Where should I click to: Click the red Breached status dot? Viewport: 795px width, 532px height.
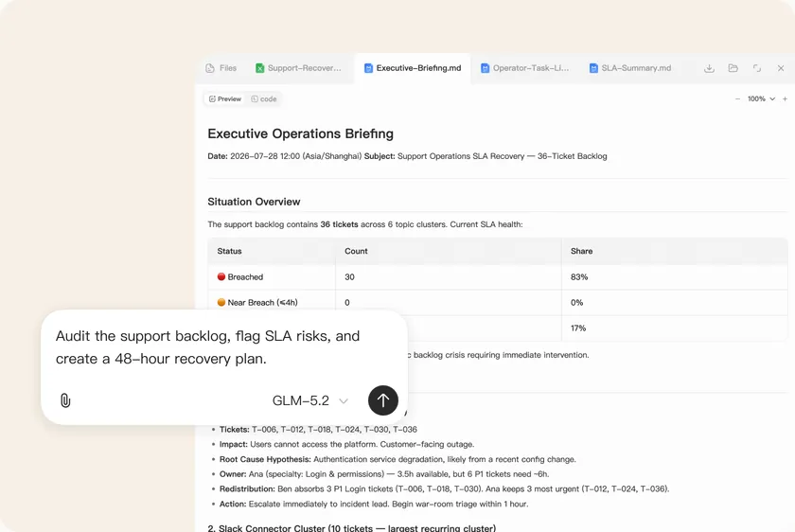click(221, 276)
